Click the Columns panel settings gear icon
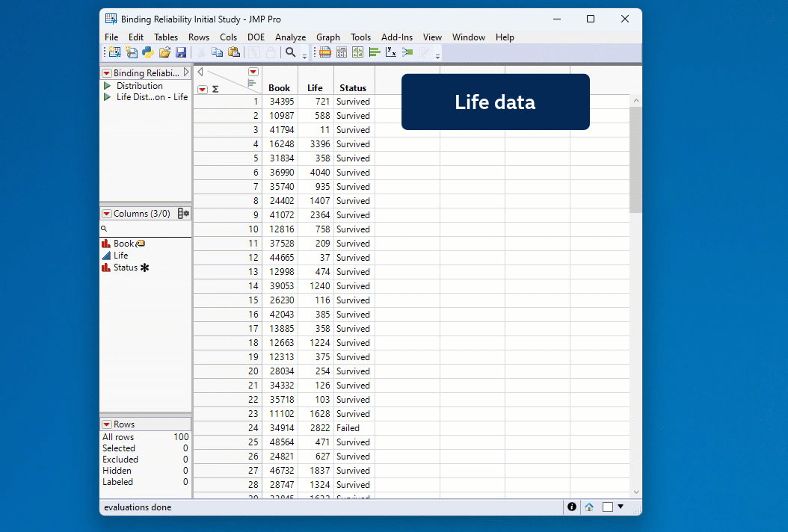Image resolution: width=788 pixels, height=532 pixels. pos(183,214)
